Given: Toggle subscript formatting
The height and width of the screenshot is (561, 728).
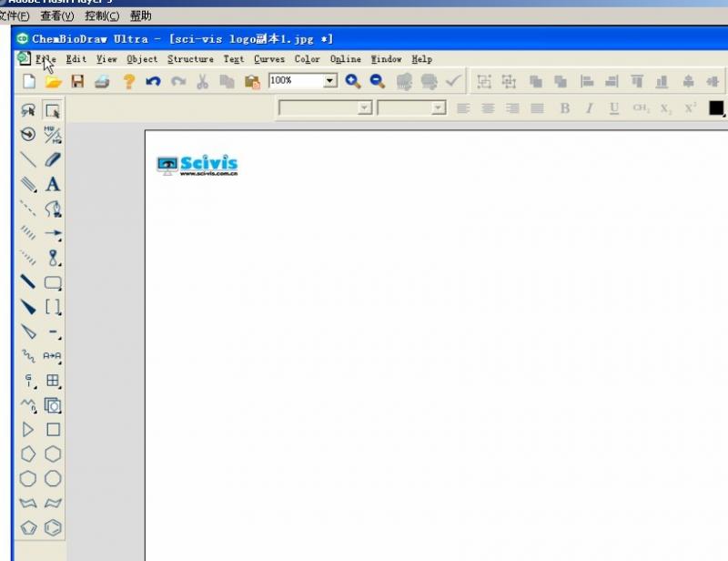Looking at the screenshot, I should (x=666, y=108).
